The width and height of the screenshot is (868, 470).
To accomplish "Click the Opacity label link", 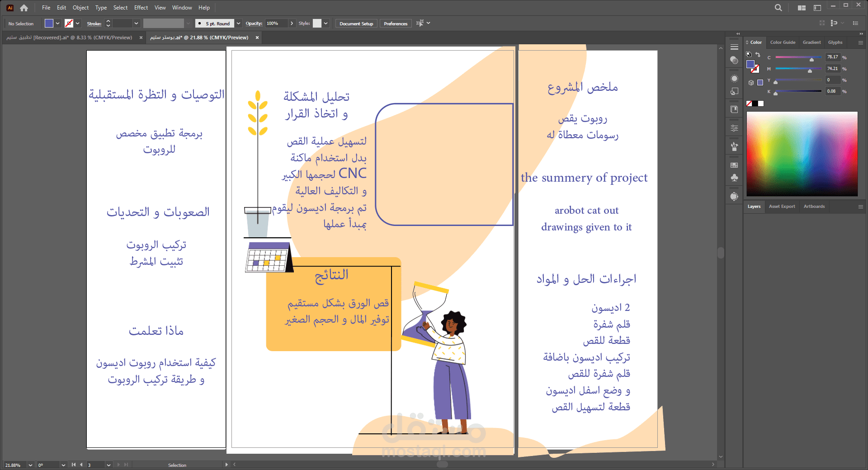I will pyautogui.click(x=254, y=23).
